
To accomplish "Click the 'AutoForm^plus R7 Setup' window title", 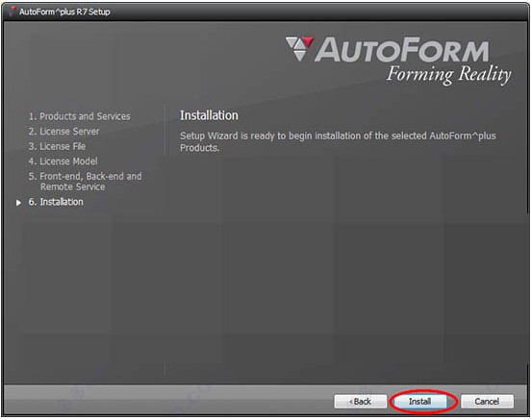I will (64, 12).
